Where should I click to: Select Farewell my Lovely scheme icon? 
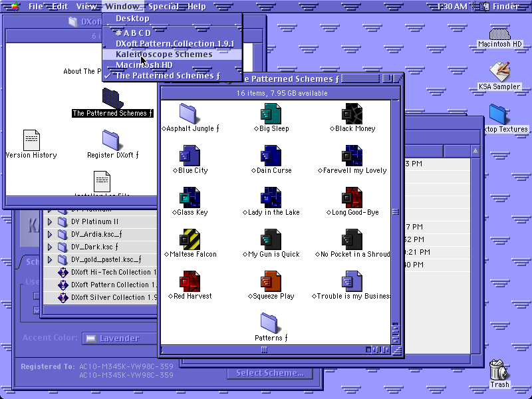(352, 156)
